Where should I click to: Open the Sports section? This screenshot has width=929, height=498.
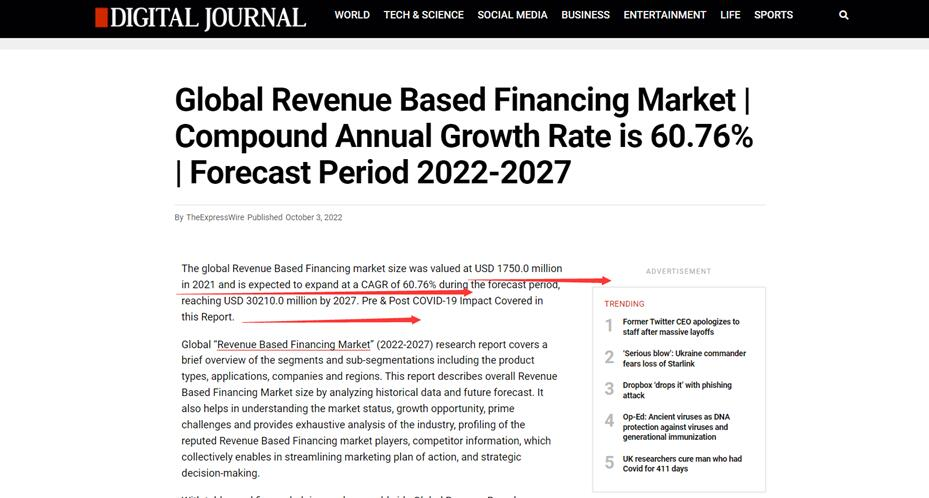pos(773,15)
